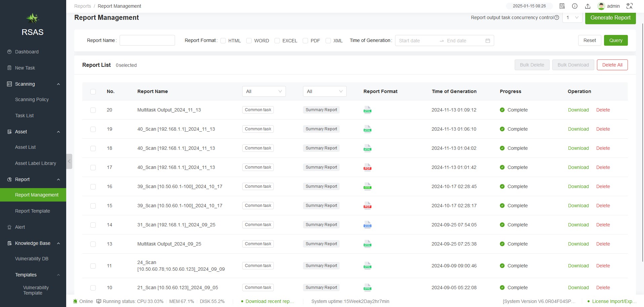
Task: Click the export/upload icon in header
Action: (x=588, y=6)
